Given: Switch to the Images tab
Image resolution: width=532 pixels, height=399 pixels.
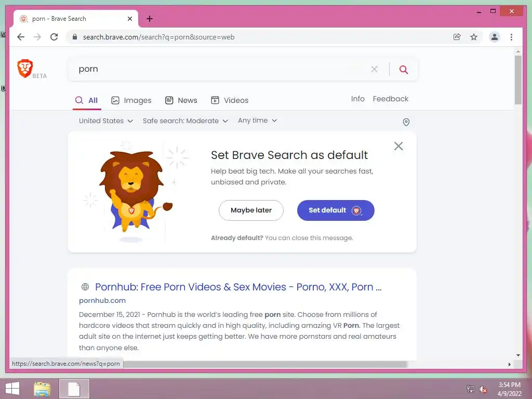Looking at the screenshot, I should pos(131,100).
